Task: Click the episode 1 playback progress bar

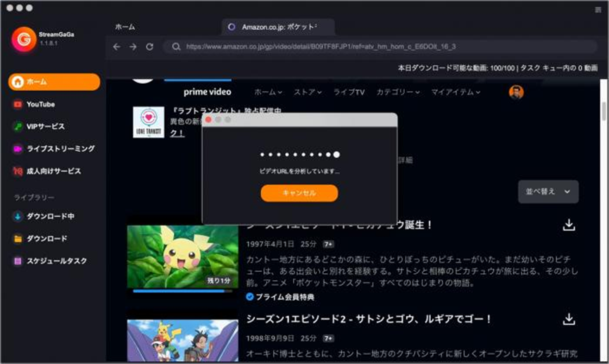Action: [x=182, y=291]
